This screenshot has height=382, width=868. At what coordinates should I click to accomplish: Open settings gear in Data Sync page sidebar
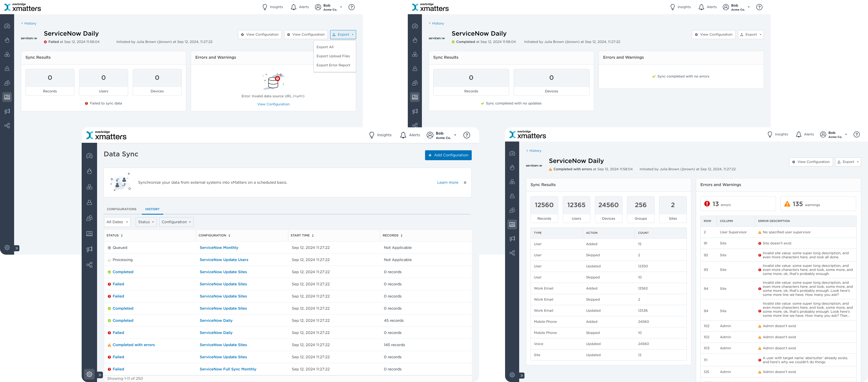(x=89, y=374)
